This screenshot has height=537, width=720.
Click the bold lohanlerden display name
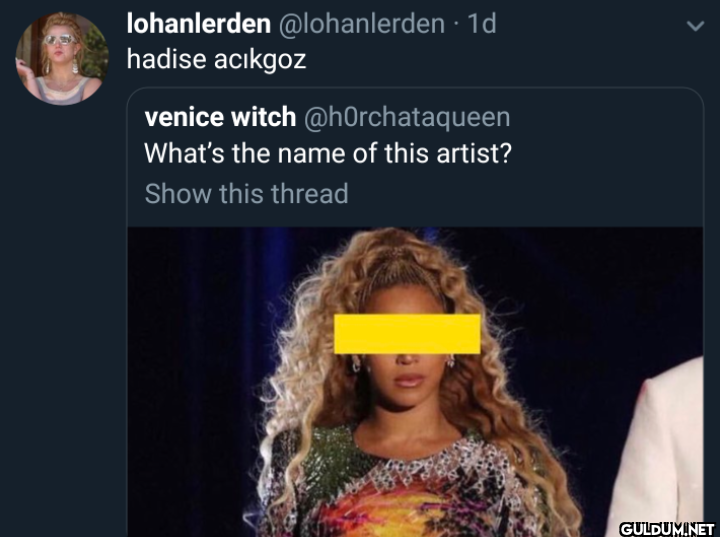click(x=198, y=24)
